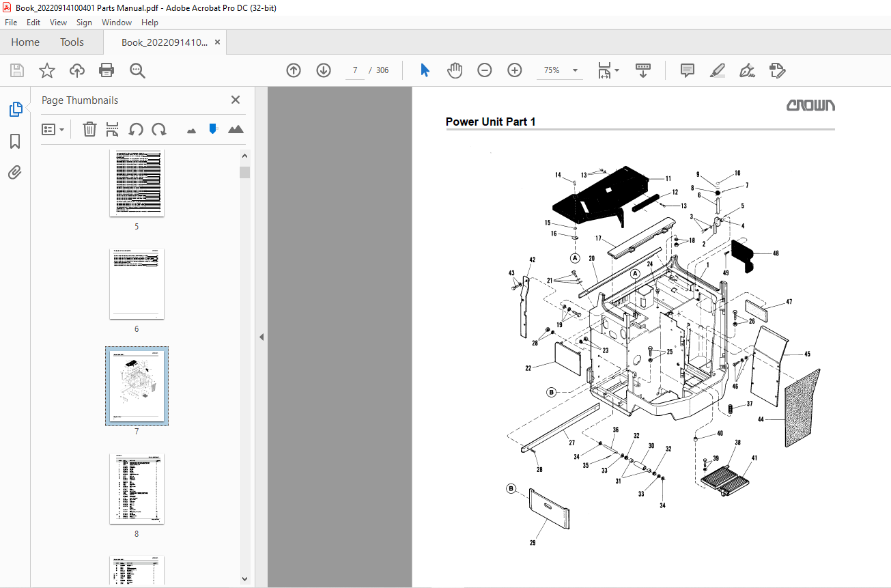Select the highlighter pen tool
Viewport: 891px width, 588px height.
[x=717, y=70]
